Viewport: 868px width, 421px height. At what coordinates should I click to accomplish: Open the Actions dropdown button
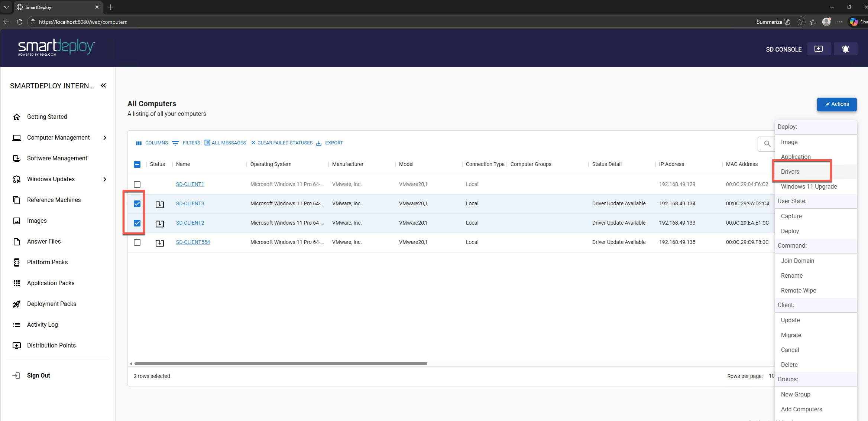click(836, 104)
